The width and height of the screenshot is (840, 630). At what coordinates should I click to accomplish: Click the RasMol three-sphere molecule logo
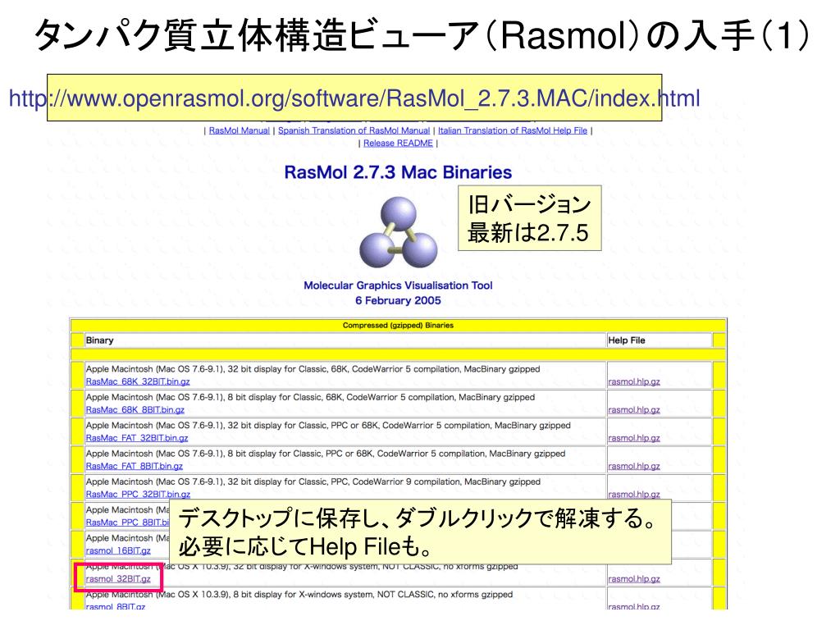(398, 232)
